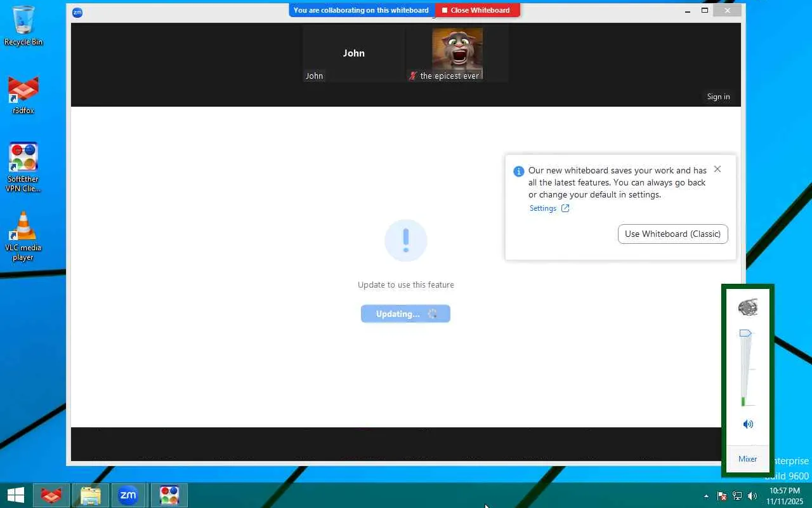Viewport: 812px width, 508px height.
Task: Click the Zoom logo in title bar
Action: (77, 12)
